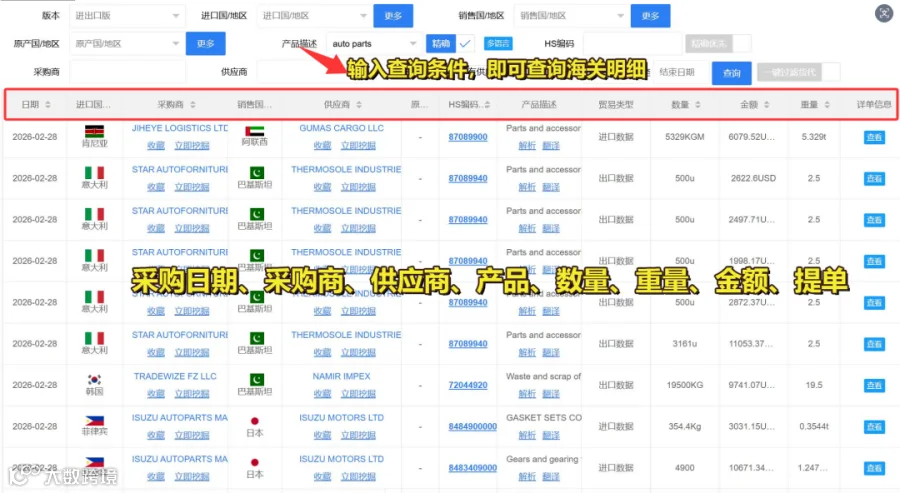Screen dimensions: 900x493
Task: Toggle the switch beside HS编码 field
Action: click(718, 44)
